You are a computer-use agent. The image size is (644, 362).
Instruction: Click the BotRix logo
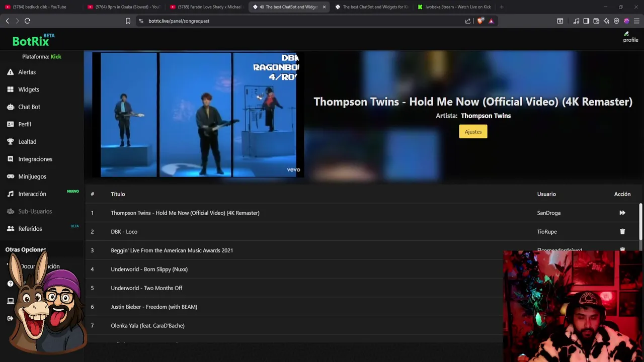coord(33,40)
